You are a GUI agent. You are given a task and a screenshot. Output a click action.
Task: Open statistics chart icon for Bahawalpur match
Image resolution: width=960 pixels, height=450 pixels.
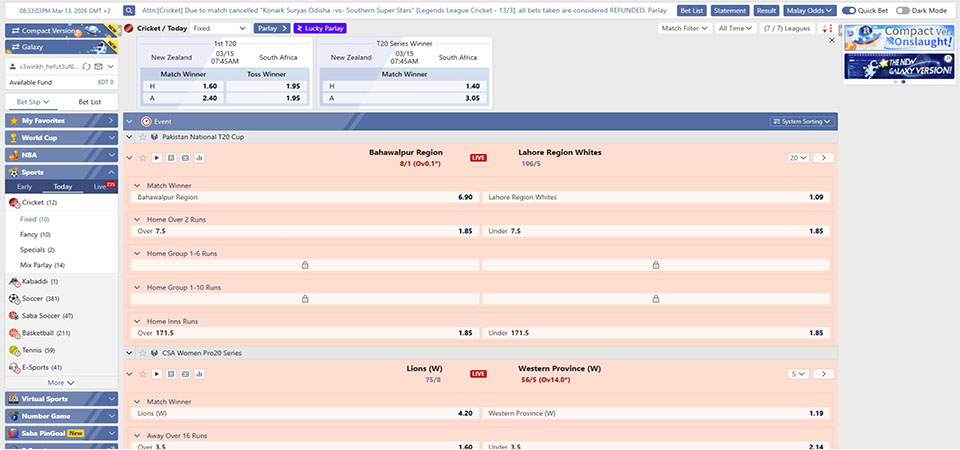click(199, 158)
